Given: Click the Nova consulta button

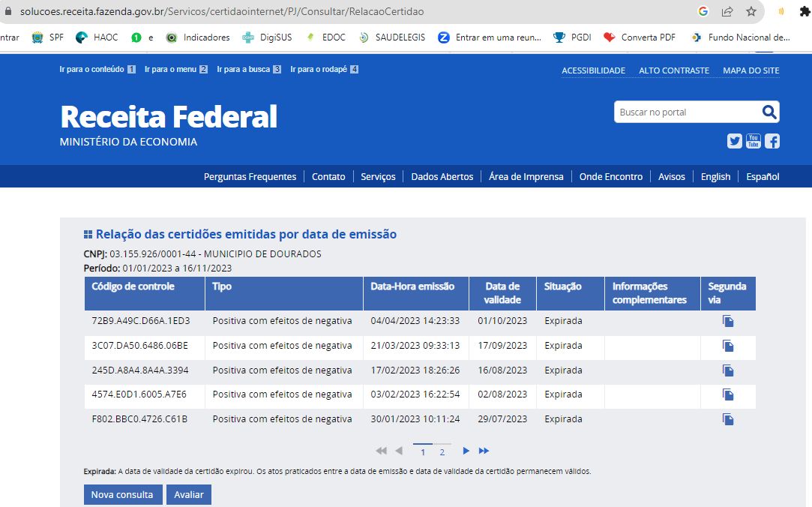Looking at the screenshot, I should (x=123, y=494).
